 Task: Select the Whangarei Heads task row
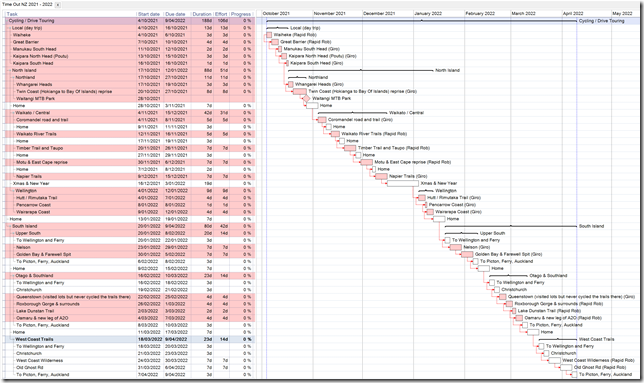pos(130,84)
